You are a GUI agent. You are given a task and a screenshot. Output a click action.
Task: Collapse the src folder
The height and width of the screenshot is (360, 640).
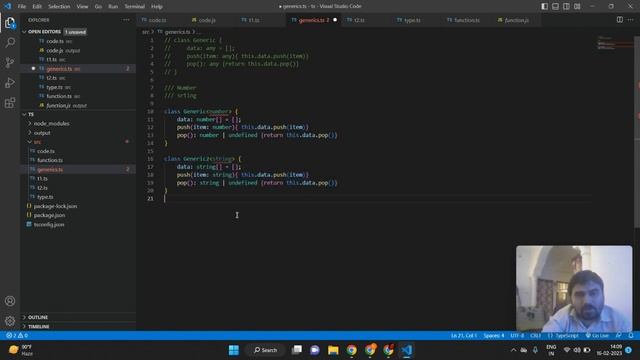37,142
